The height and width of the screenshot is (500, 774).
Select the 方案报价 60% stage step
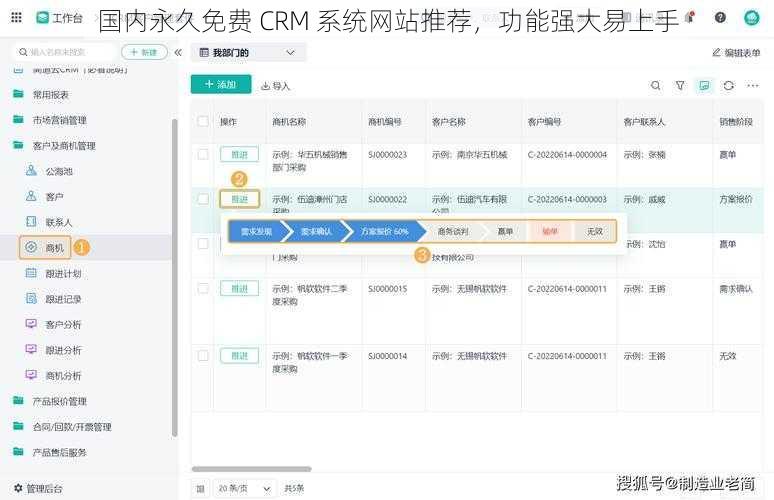coord(384,231)
